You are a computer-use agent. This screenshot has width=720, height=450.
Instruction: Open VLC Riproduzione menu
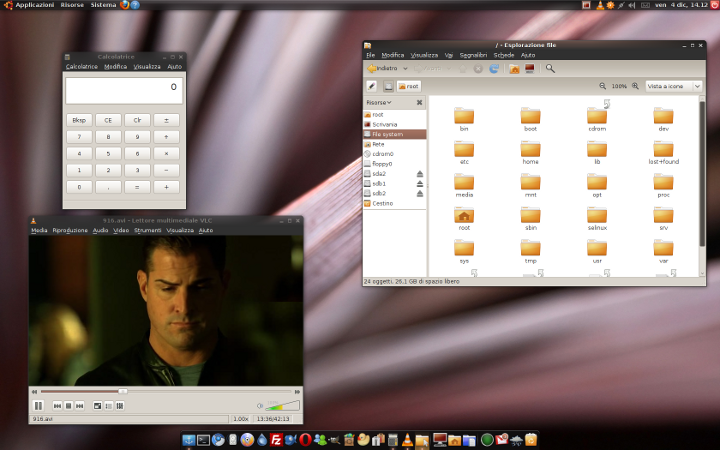70,230
